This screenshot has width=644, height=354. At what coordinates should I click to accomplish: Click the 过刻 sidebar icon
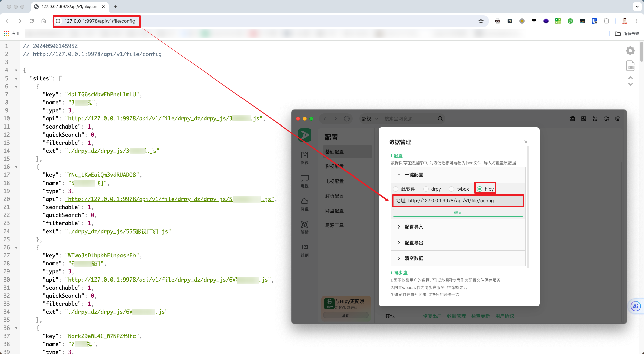(x=305, y=250)
